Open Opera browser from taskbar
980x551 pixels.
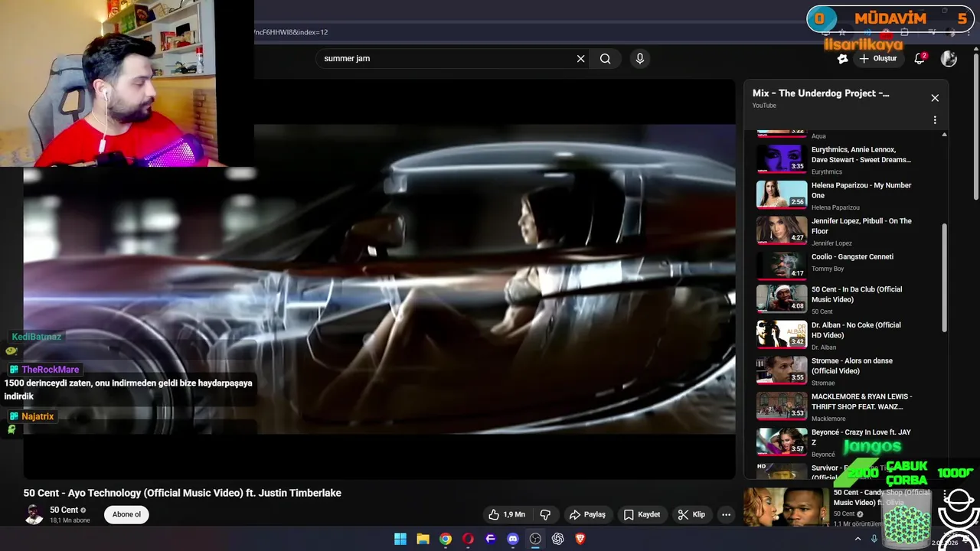(x=468, y=539)
